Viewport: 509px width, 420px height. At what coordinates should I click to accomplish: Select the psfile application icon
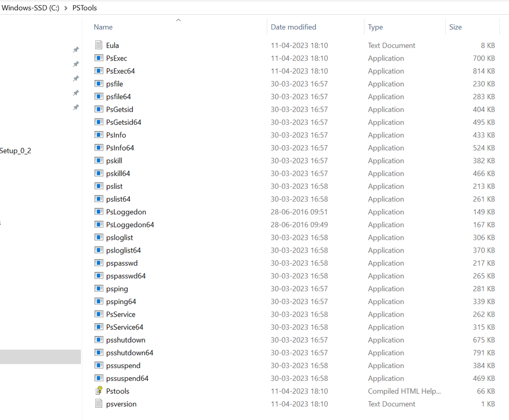99,83
